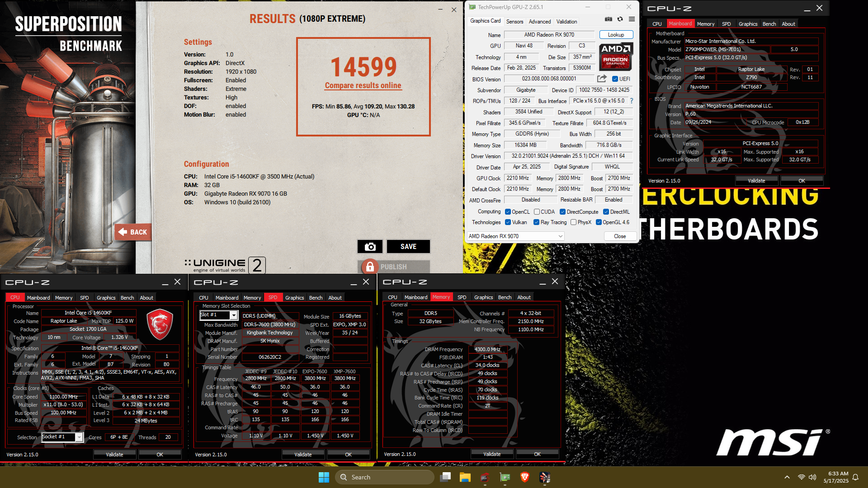Click the 14599 benchmark score
This screenshot has width=868, height=488.
363,67
